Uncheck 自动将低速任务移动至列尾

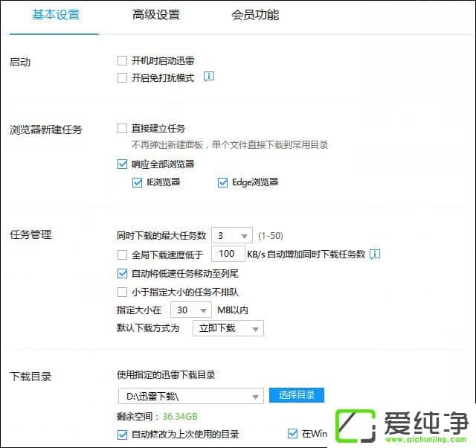point(123,273)
